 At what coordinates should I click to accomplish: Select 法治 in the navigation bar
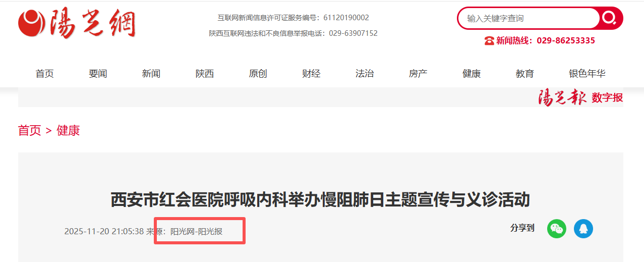[365, 74]
